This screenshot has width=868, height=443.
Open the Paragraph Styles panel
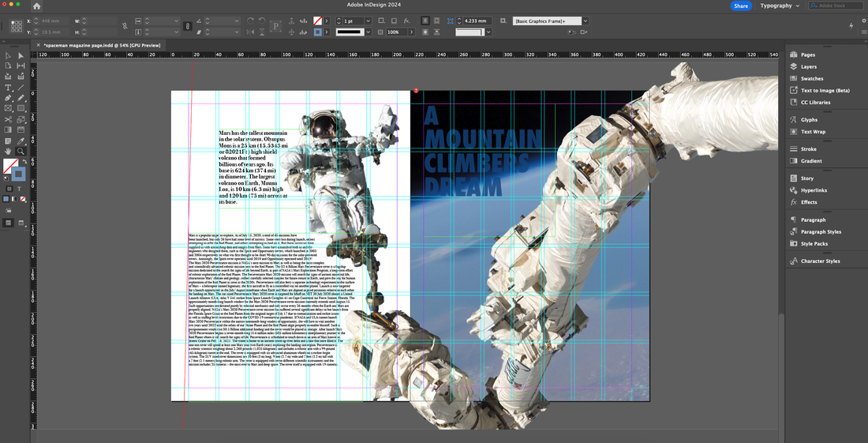click(821, 232)
